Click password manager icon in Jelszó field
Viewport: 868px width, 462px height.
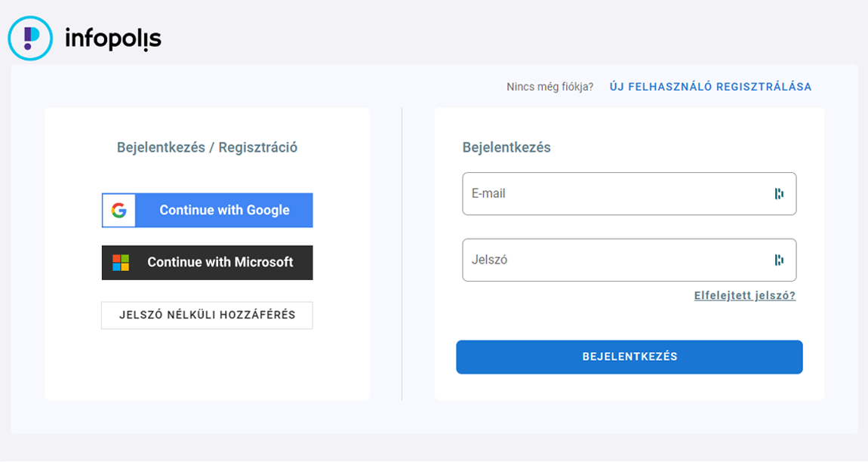point(779,260)
